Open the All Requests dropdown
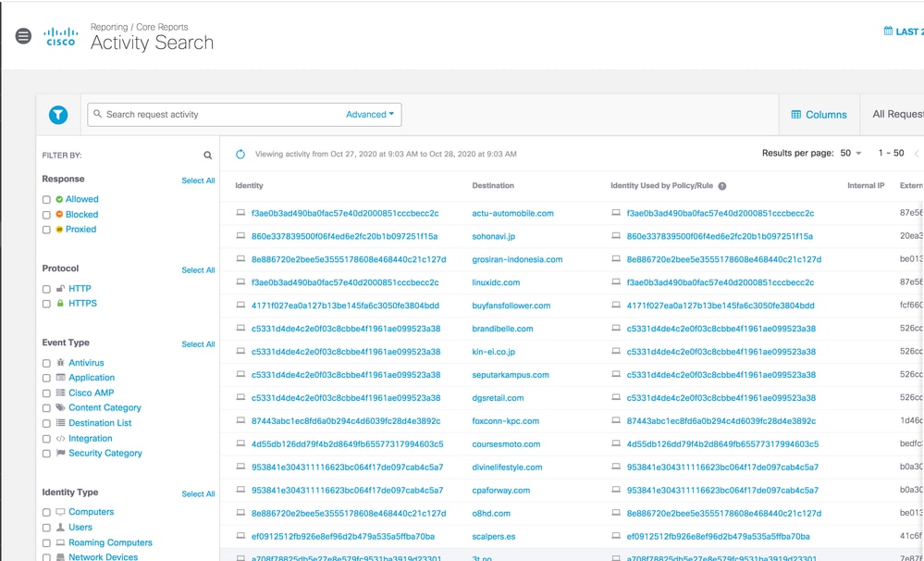 [x=897, y=115]
